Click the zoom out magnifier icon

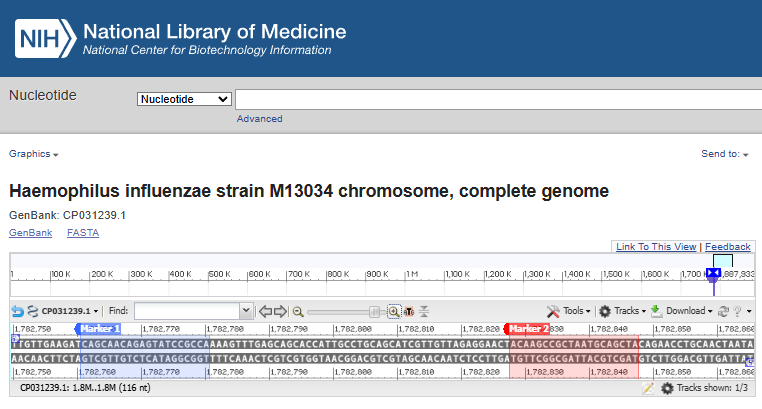click(298, 312)
